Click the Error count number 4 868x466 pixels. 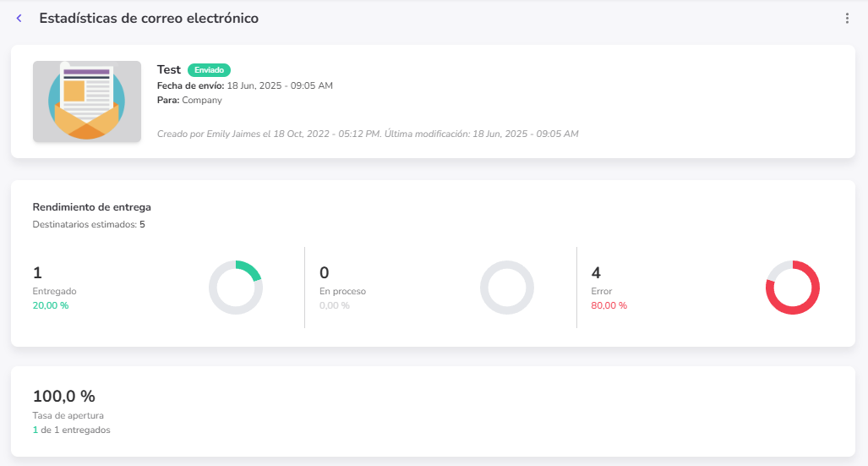596,272
